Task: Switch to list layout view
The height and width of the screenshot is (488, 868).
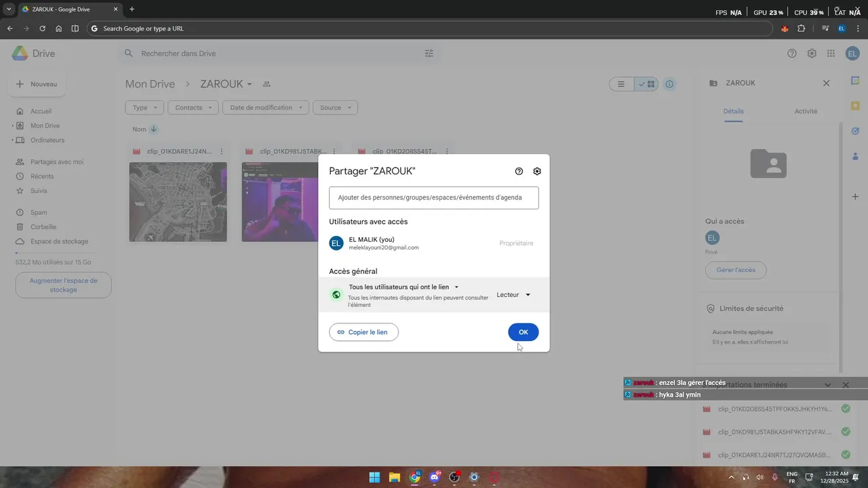Action: click(x=621, y=84)
